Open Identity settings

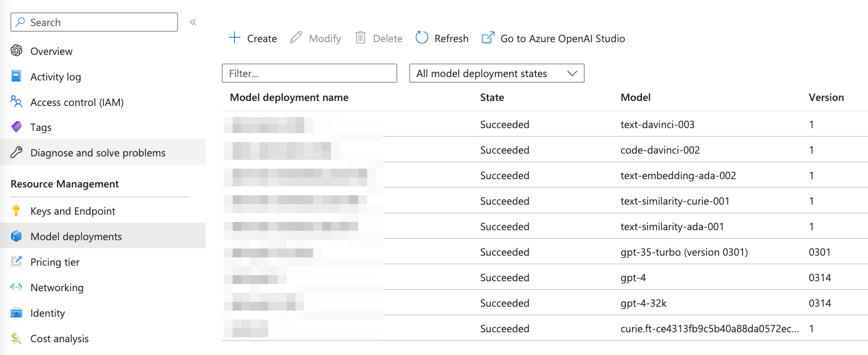(x=48, y=313)
